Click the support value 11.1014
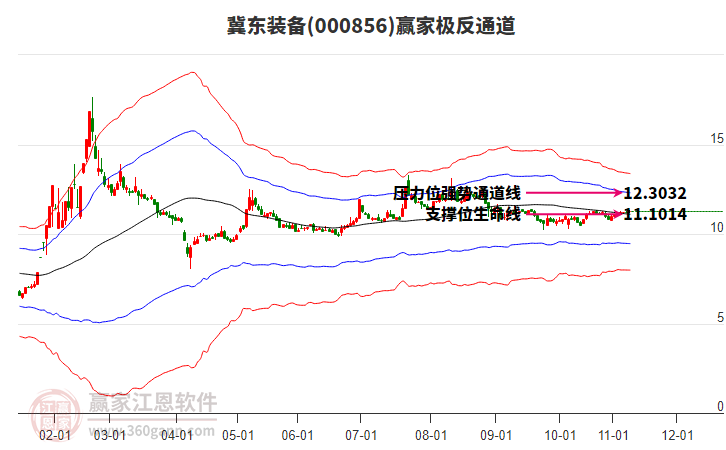 (x=655, y=214)
